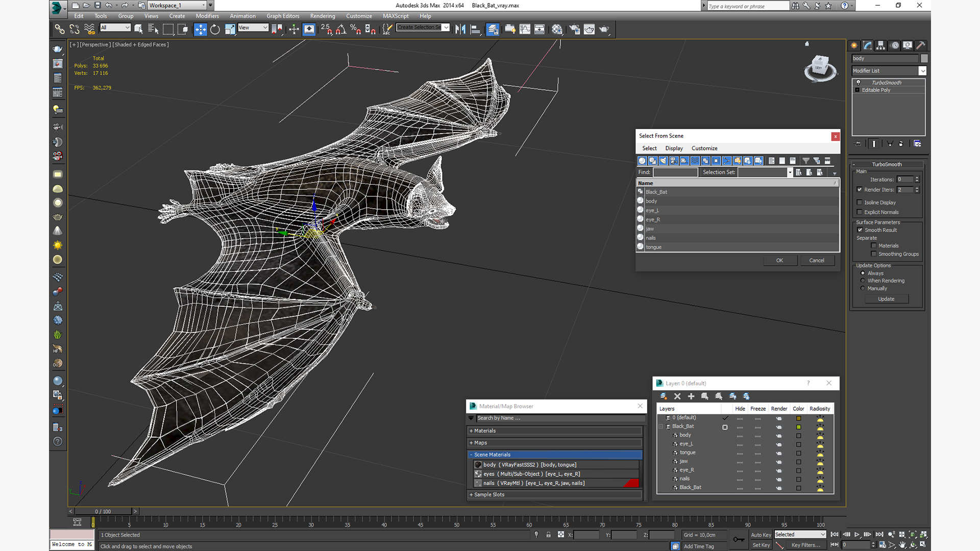Open the MAXScript menu
Viewport: 980px width, 551px height.
coord(396,16)
